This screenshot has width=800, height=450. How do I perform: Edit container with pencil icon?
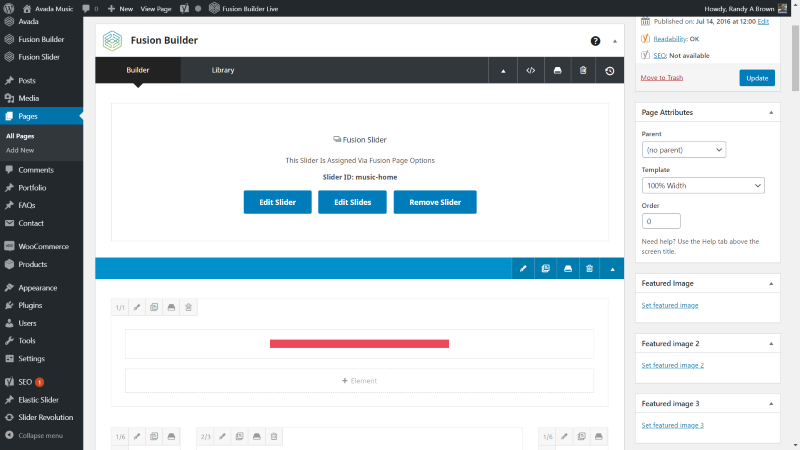523,268
